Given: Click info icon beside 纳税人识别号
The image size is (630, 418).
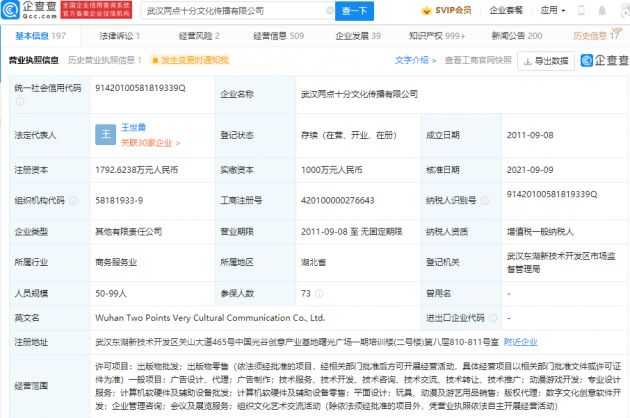Looking at the screenshot, I should pyautogui.click(x=485, y=201).
